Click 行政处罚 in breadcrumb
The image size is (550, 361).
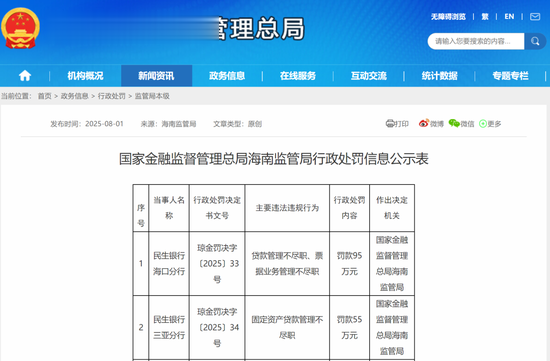112,96
